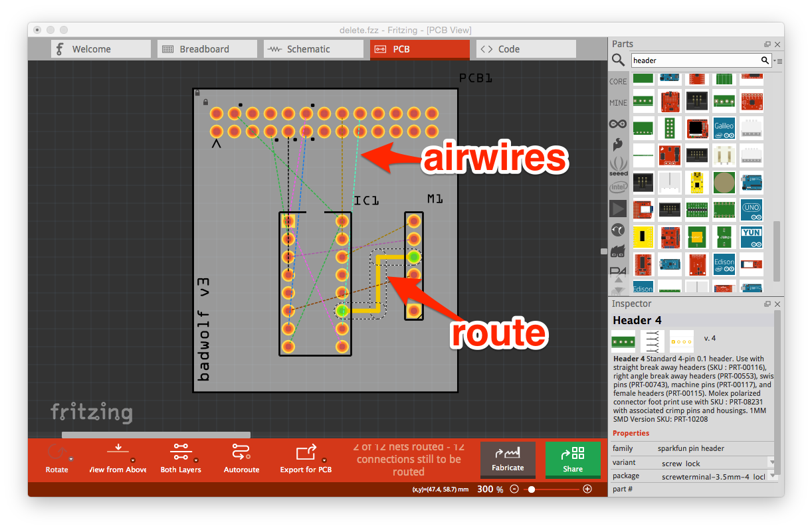
Task: Click the breadboard image in Inspector
Action: [623, 341]
